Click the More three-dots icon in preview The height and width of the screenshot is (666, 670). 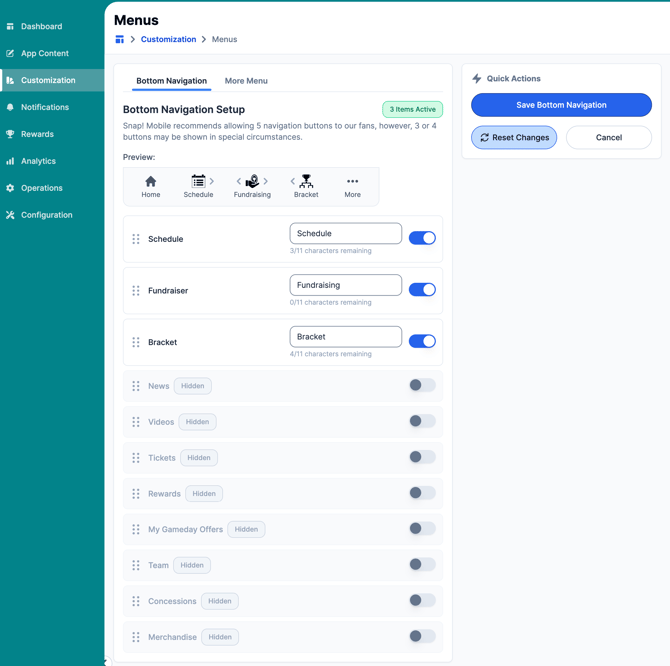(353, 181)
